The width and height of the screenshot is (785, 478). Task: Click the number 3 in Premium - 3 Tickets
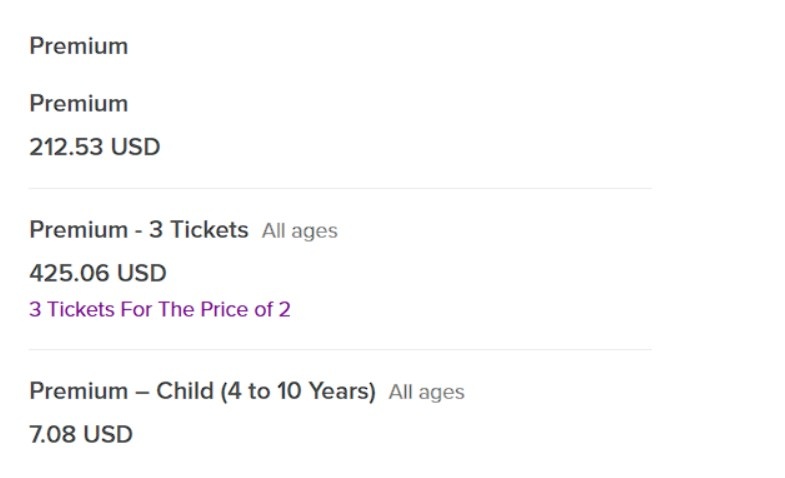point(156,230)
